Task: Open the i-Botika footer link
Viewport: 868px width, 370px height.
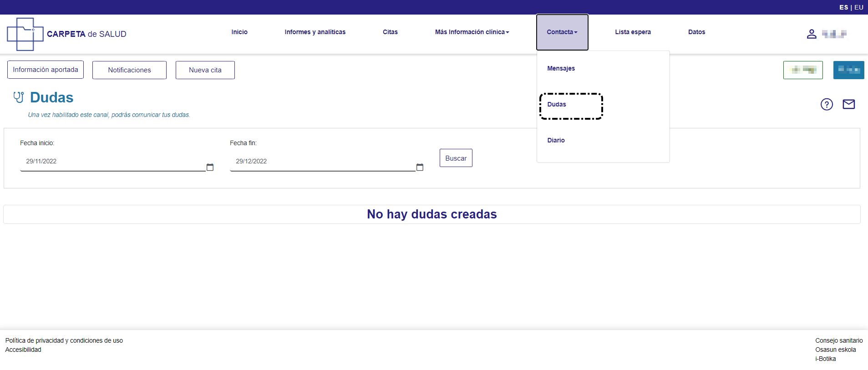Action: coord(826,359)
